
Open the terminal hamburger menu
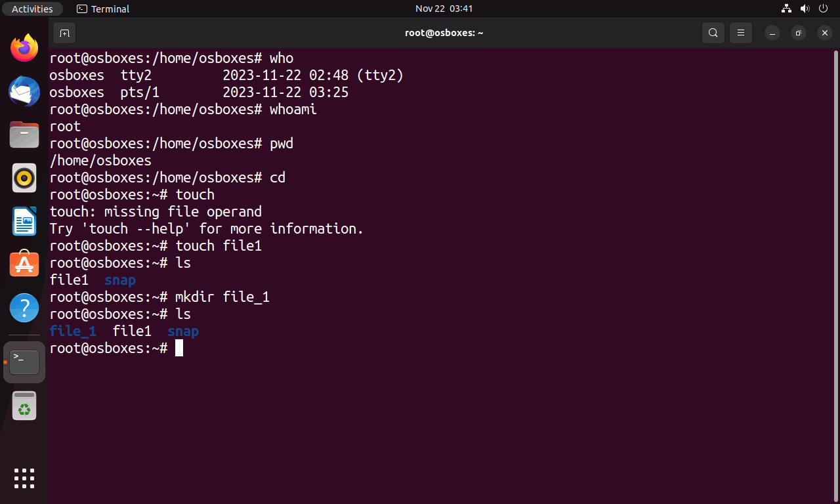tap(741, 33)
